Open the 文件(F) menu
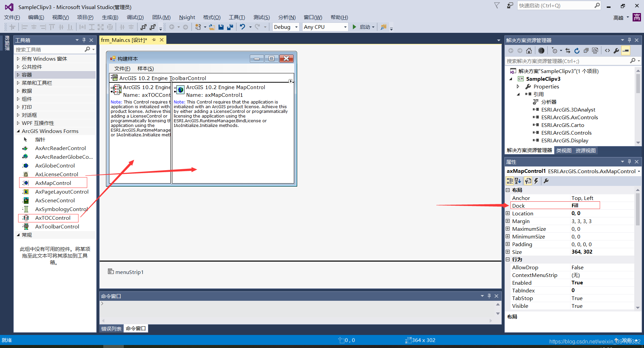Viewport: 644px width, 348px height. (x=12, y=17)
